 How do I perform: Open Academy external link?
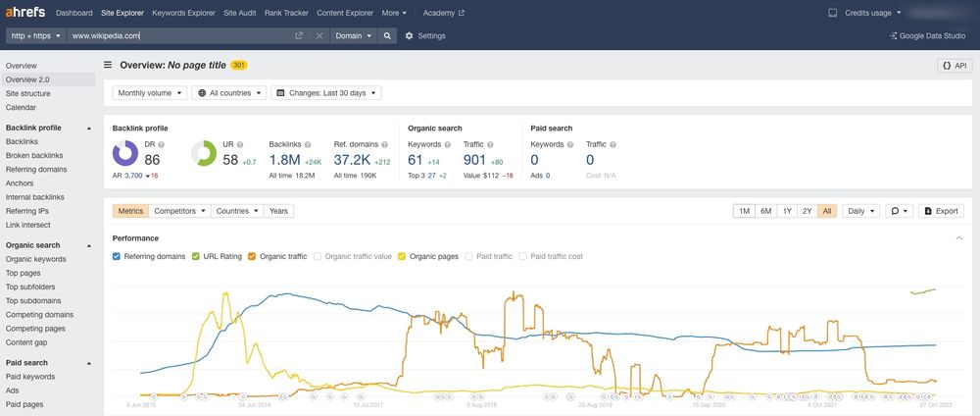(x=444, y=13)
